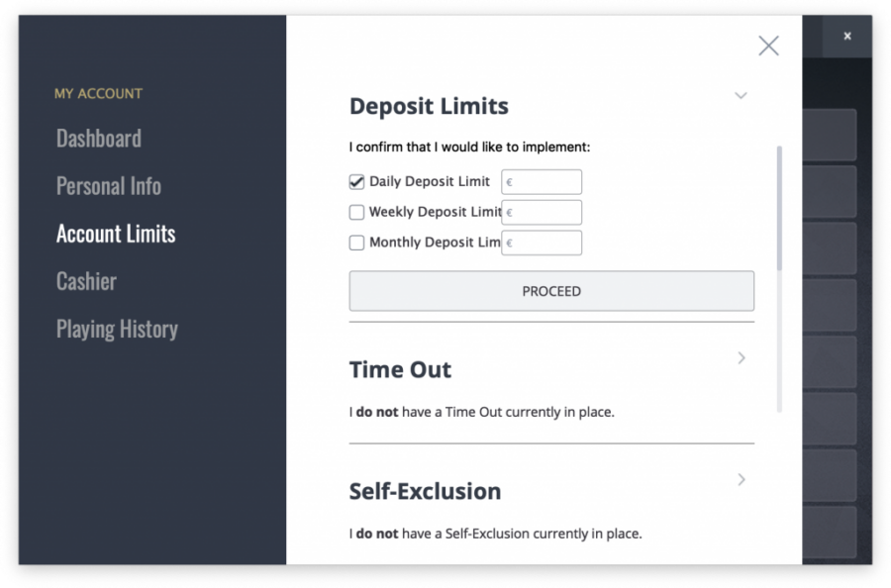Image resolution: width=891 pixels, height=588 pixels.
Task: View Playing History
Action: point(117,330)
